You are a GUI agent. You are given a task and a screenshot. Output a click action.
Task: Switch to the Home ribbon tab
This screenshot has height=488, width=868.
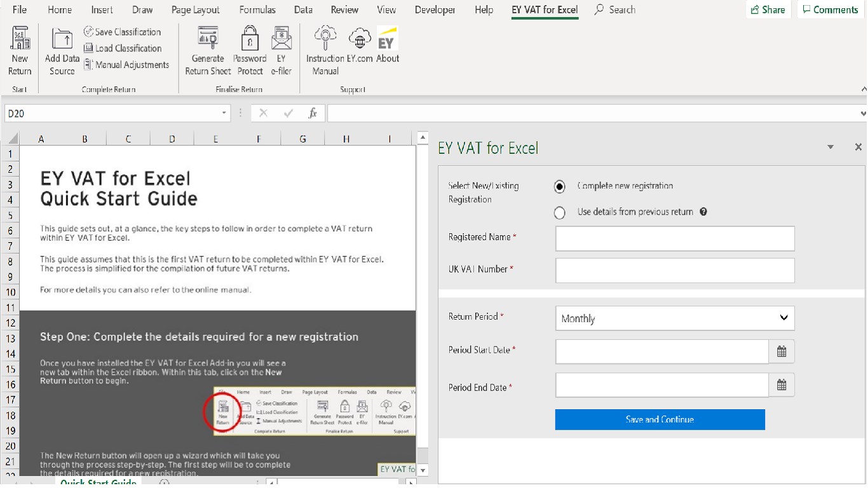click(x=60, y=10)
